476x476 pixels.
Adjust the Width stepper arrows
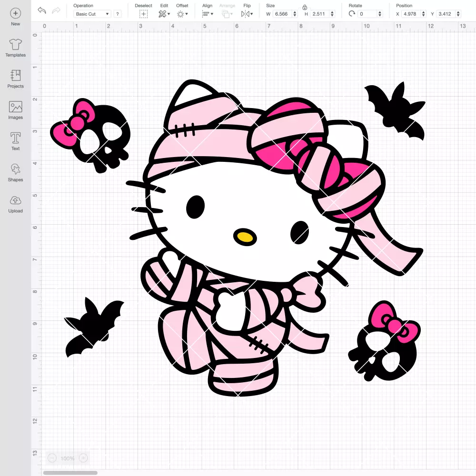click(295, 14)
